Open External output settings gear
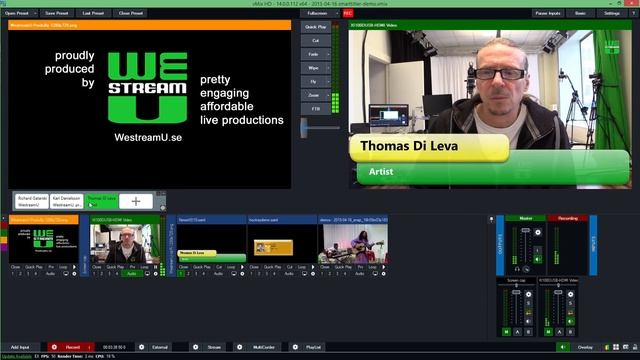640x360 pixels. click(141, 347)
